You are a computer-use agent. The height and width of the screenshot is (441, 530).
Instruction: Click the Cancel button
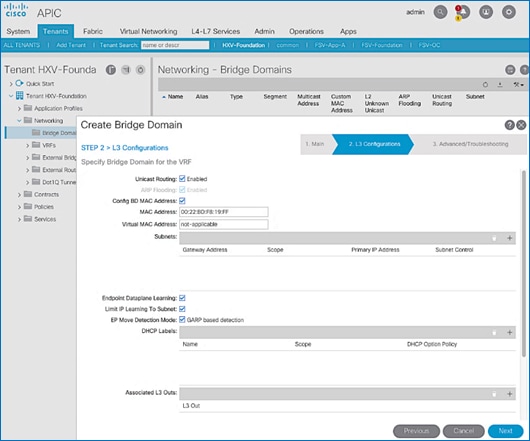463,431
